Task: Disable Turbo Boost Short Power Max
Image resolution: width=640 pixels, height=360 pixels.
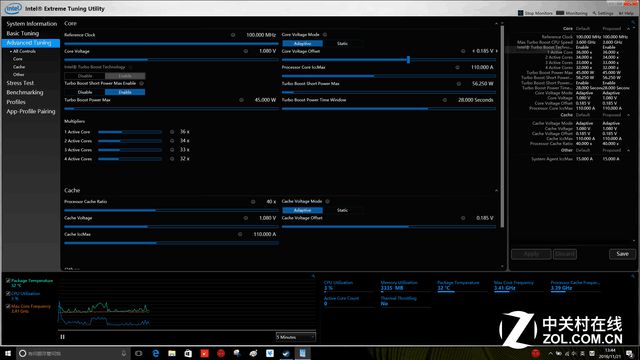Action: [85, 92]
